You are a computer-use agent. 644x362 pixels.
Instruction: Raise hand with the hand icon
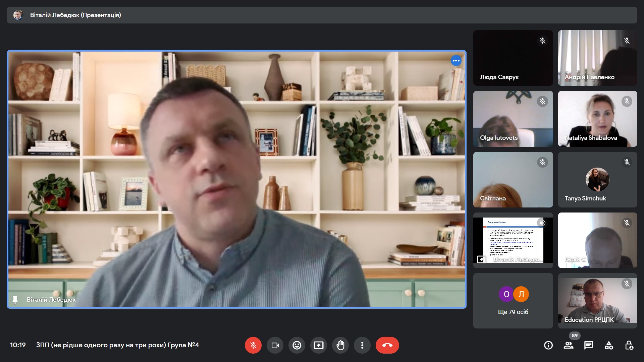coord(340,345)
